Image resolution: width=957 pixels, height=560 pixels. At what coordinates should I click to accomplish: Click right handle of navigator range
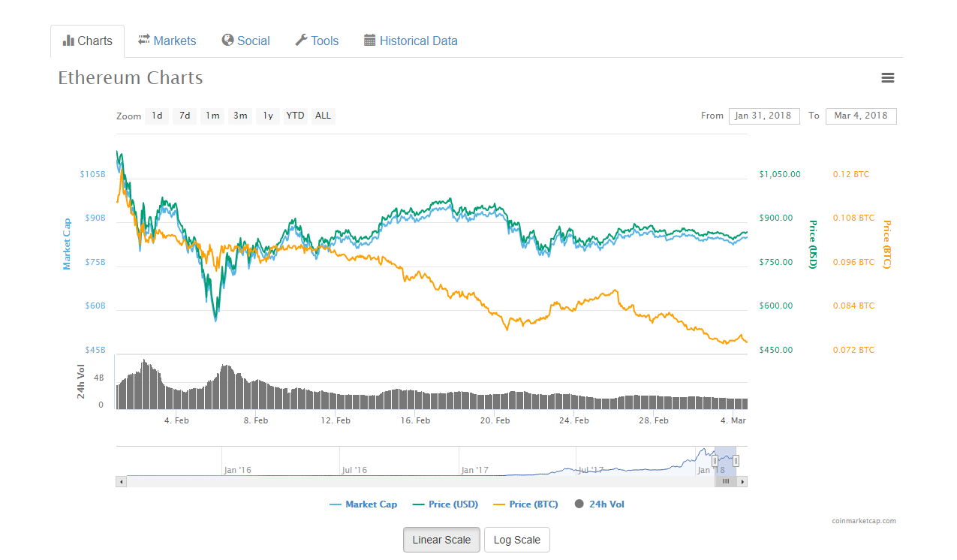click(736, 461)
